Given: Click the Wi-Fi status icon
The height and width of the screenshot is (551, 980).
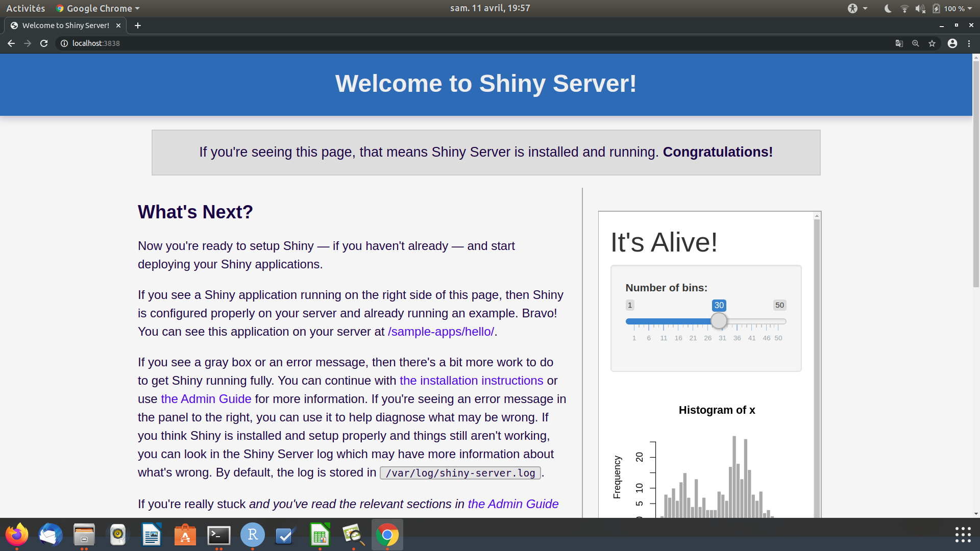Looking at the screenshot, I should (x=904, y=8).
